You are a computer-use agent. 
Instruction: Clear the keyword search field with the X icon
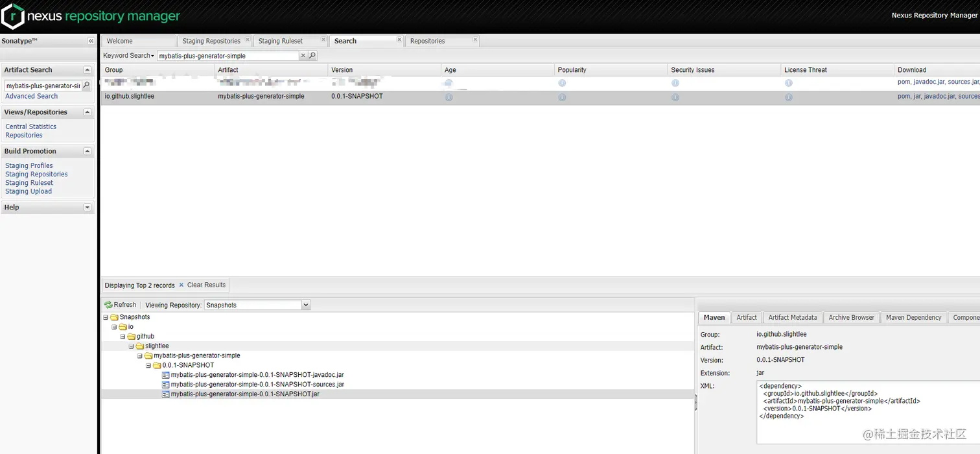point(303,56)
